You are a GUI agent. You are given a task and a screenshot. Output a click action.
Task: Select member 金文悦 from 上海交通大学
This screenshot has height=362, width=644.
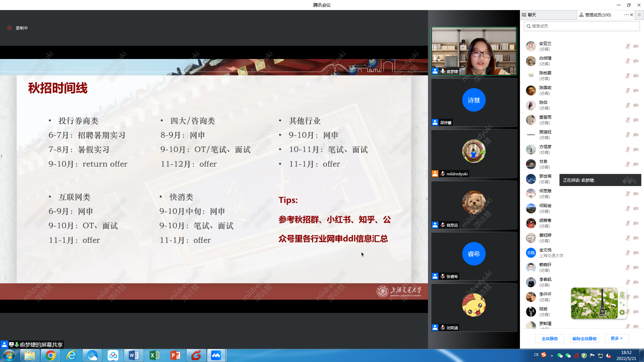582,253
